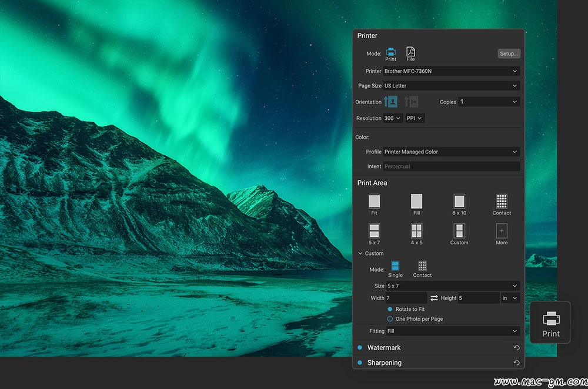Screen dimensions: 588x389
Task: Select Single mode in Custom section
Action: point(395,269)
